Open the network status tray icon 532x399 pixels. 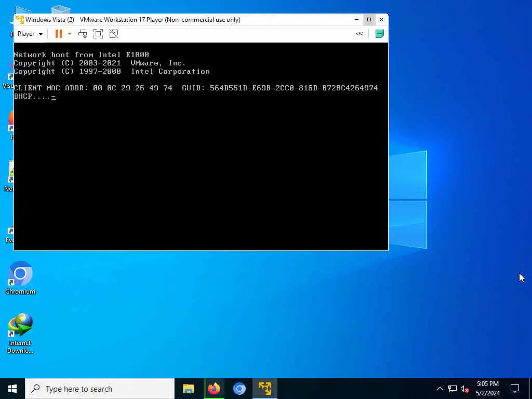tap(453, 389)
